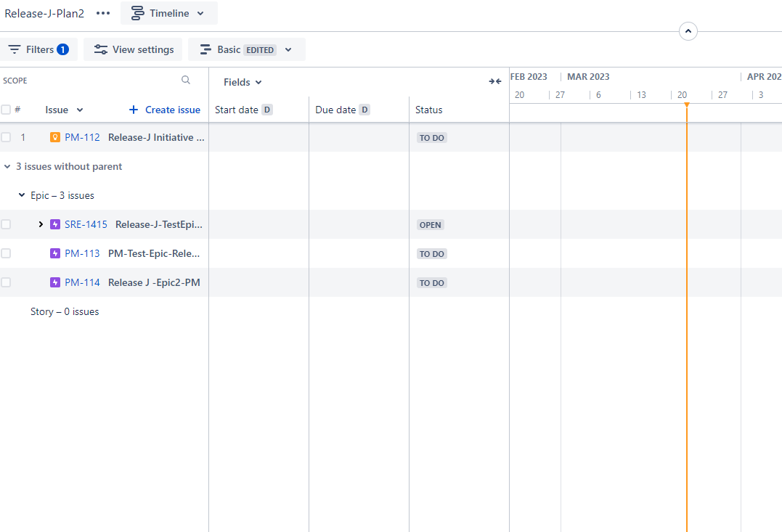Open View settings

133,49
